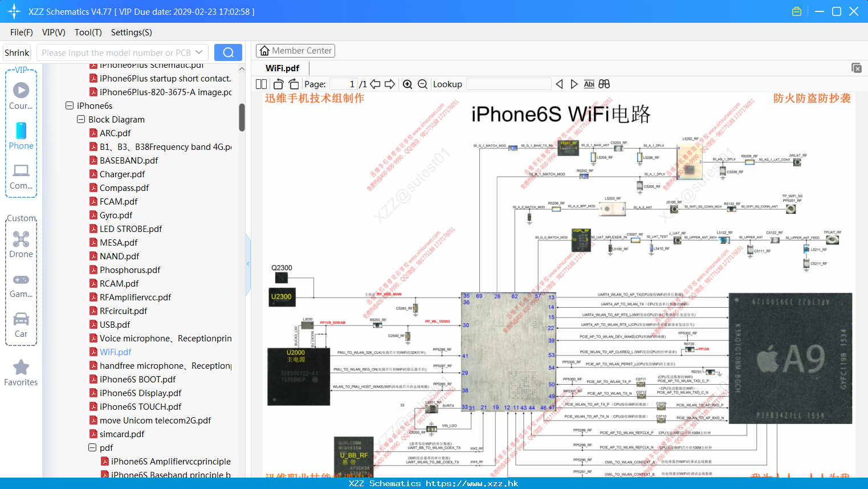Open Gyro.pdf
The image size is (868, 489).
coord(116,215)
